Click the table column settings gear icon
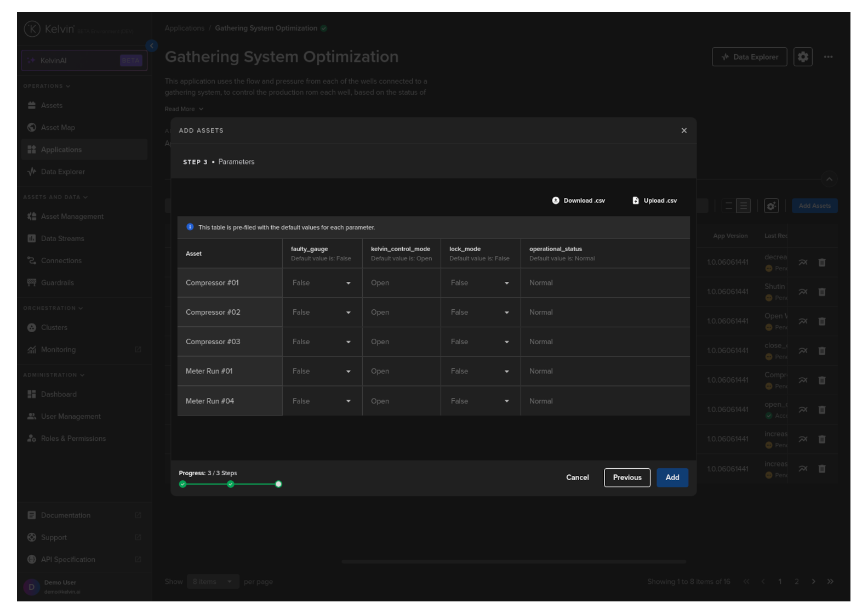Viewport: 868px width, 614px height. pyautogui.click(x=771, y=206)
